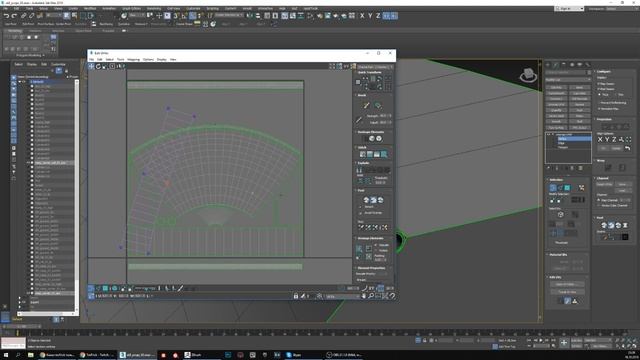
Task: Click first Stitch icon in Stitch rollout
Action: 362,154
